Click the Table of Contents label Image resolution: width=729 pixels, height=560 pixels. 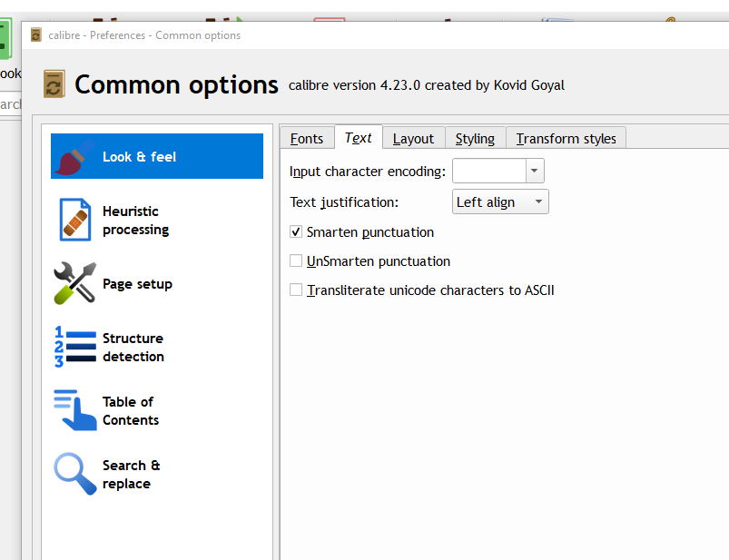point(131,411)
